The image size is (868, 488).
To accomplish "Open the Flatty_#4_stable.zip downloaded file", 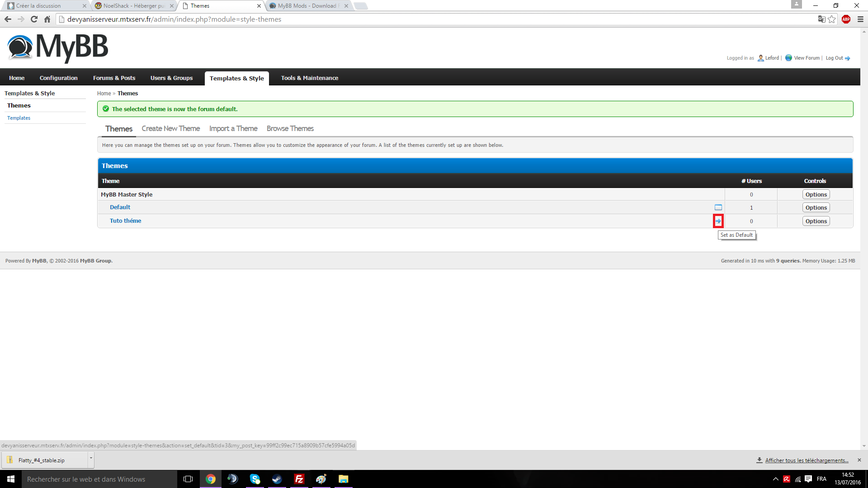I will click(x=45, y=460).
